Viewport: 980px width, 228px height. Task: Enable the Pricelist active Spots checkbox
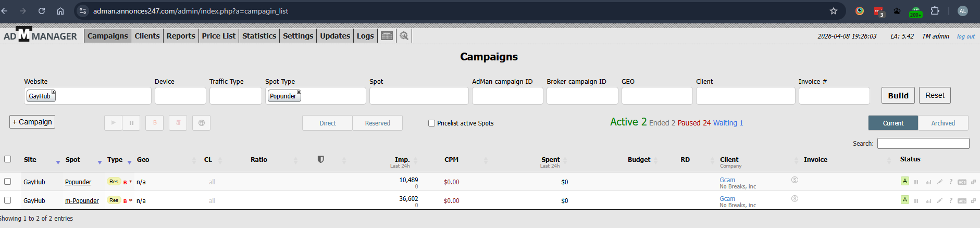pyautogui.click(x=431, y=123)
